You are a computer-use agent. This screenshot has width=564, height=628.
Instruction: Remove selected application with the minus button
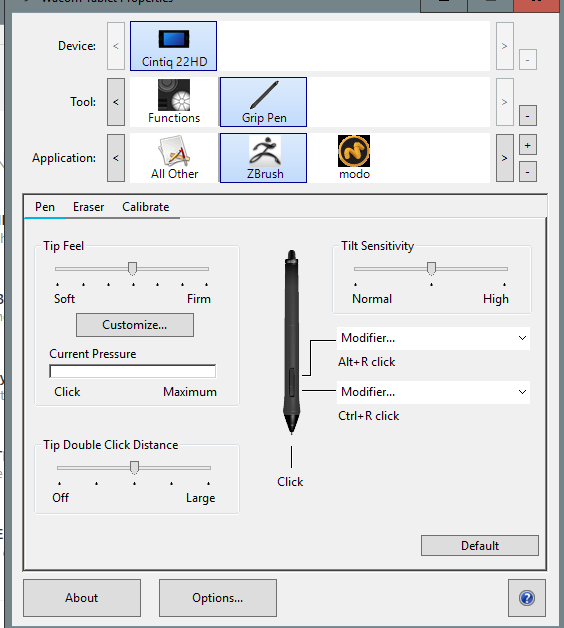(528, 172)
